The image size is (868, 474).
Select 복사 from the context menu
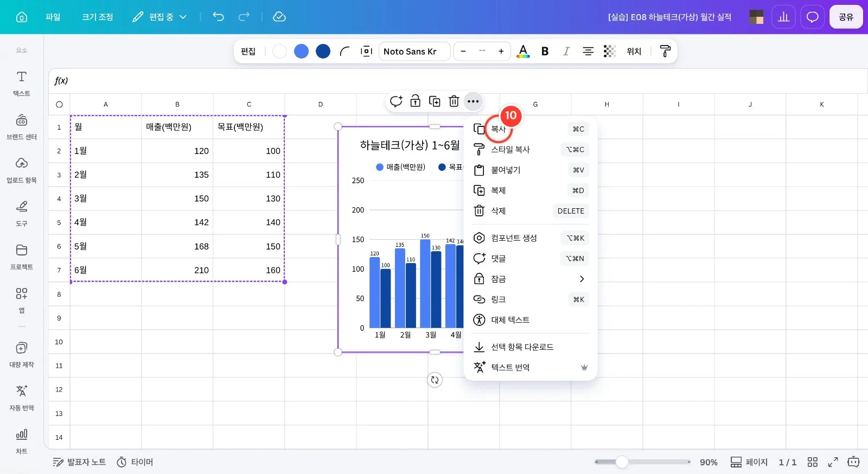pyautogui.click(x=531, y=129)
